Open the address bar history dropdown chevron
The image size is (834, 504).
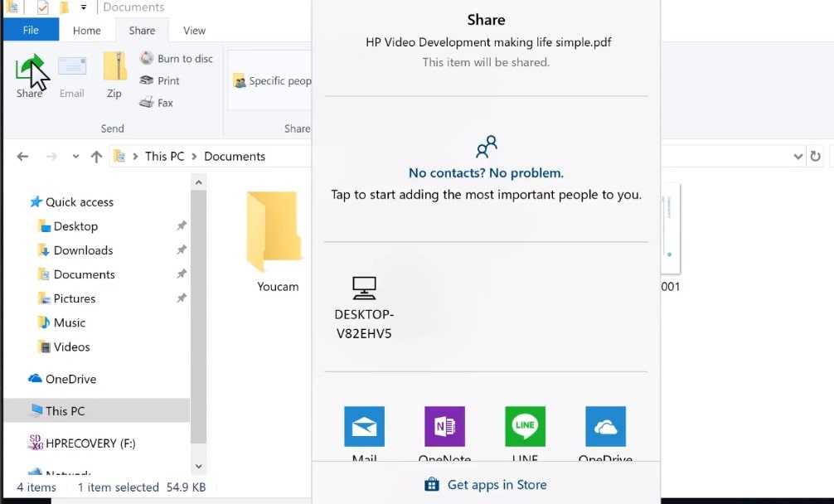798,156
